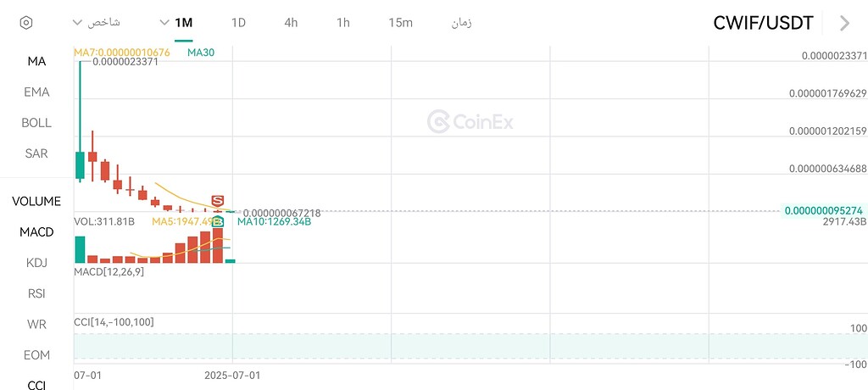Image resolution: width=868 pixels, height=390 pixels.
Task: Toggle the MA indicator
Action: point(36,62)
